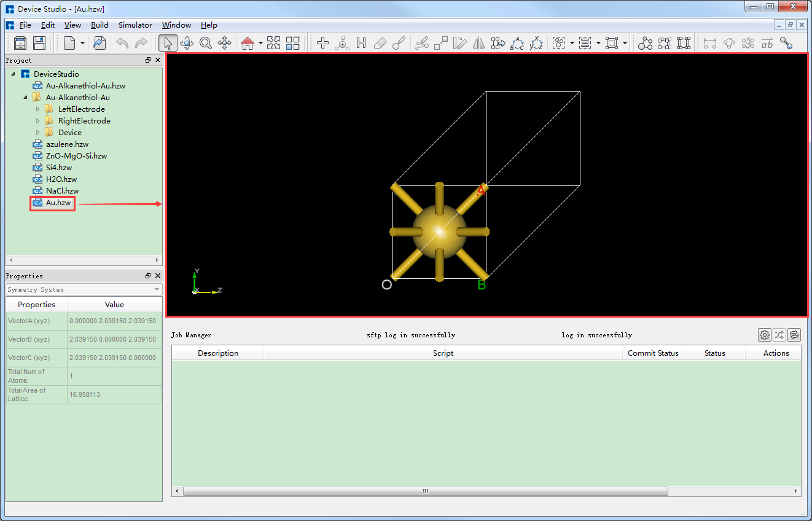Screen dimensions: 812x521
Task: Select the Au.hzw project file
Action: (x=52, y=203)
